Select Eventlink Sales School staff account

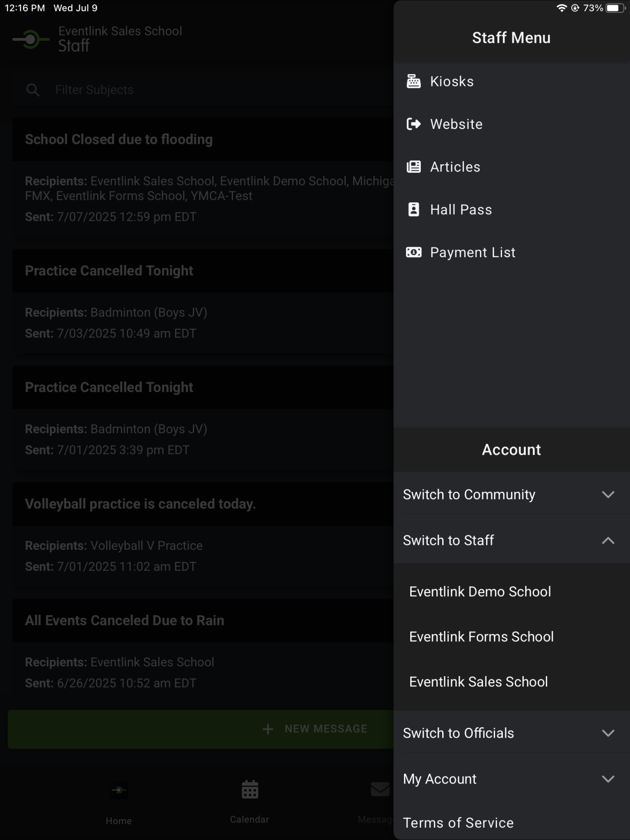512,682
